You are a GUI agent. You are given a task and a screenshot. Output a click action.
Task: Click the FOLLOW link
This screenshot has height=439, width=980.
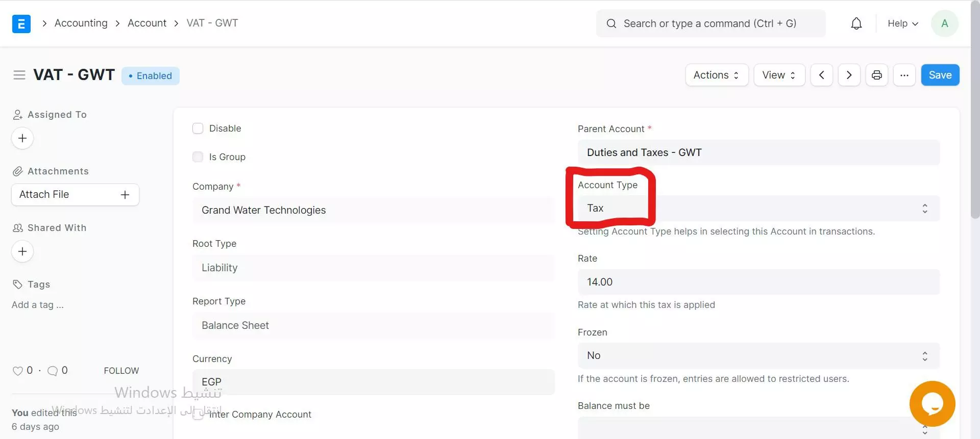click(x=121, y=371)
